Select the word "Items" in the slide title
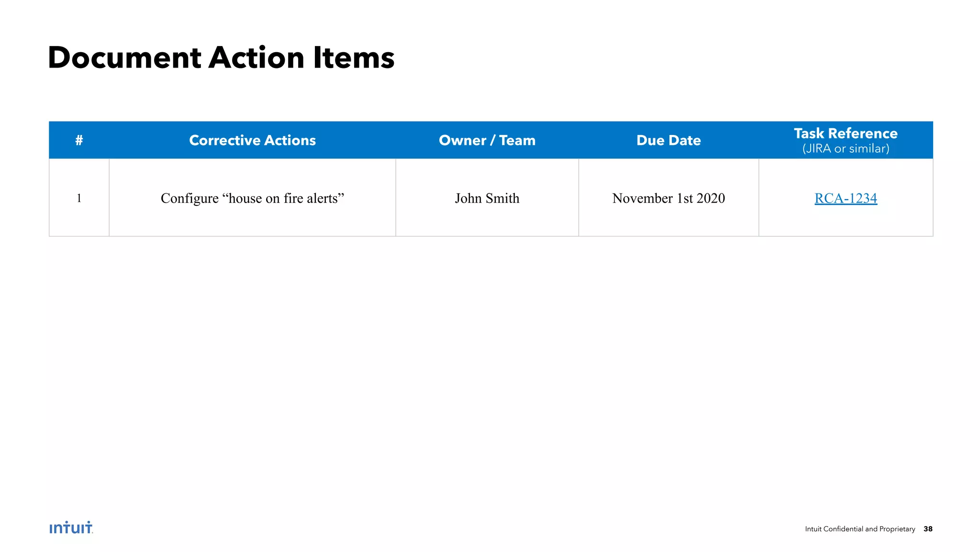This screenshot has width=980, height=552. coord(354,58)
